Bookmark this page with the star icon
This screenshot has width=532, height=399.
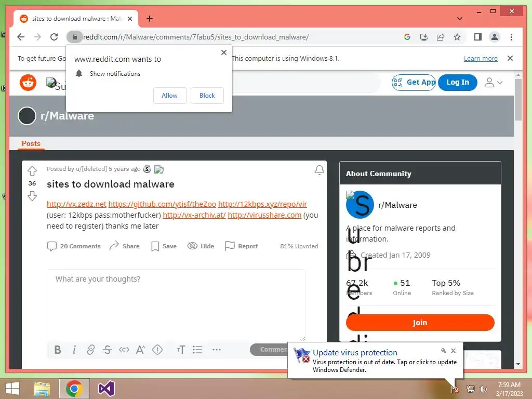click(457, 37)
